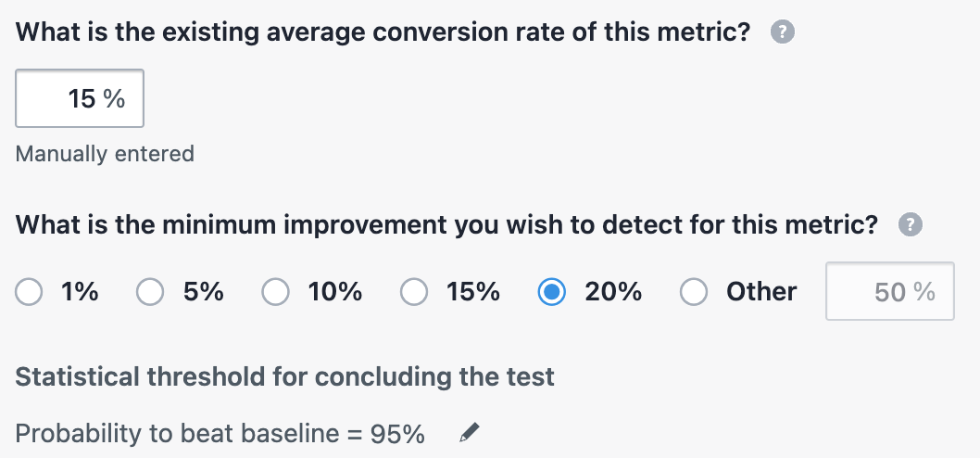Image resolution: width=980 pixels, height=458 pixels.
Task: Click the existing average conversion rate question heading
Action: pos(383,33)
